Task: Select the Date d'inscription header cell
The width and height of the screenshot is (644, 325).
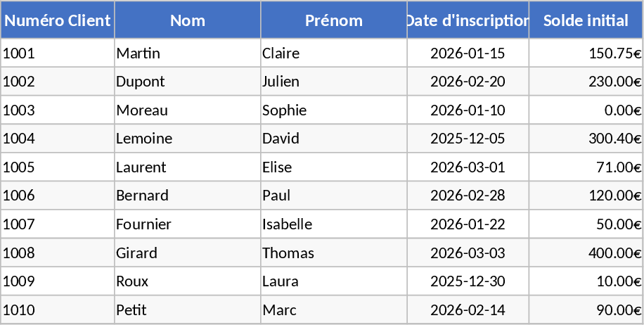Action: tap(468, 20)
